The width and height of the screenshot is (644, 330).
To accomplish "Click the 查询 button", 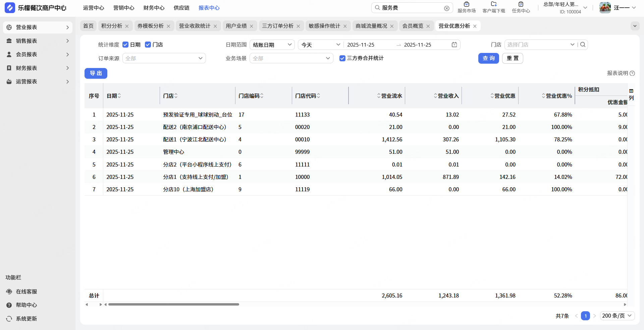I will point(488,58).
